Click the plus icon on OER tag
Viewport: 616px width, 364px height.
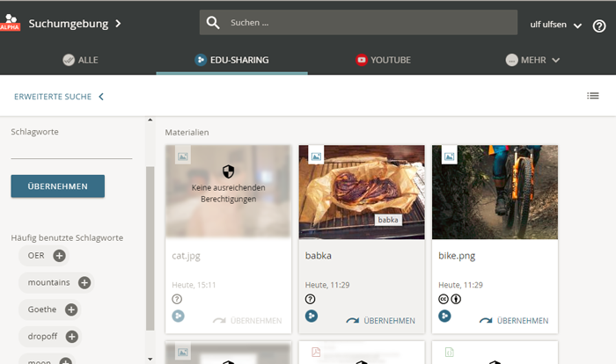pyautogui.click(x=59, y=256)
